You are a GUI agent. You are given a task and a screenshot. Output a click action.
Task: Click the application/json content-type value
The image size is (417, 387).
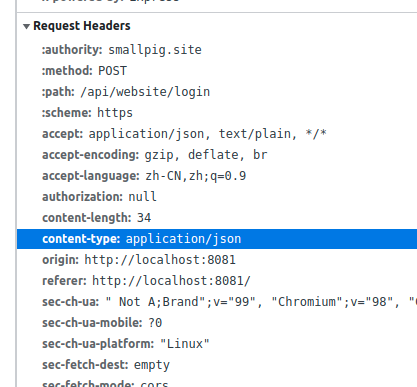pos(183,239)
